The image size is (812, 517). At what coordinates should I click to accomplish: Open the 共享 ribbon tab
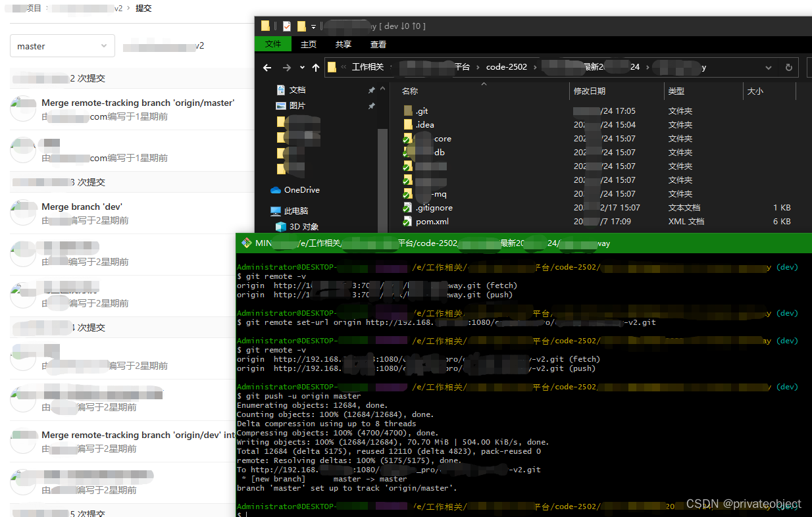pyautogui.click(x=343, y=45)
